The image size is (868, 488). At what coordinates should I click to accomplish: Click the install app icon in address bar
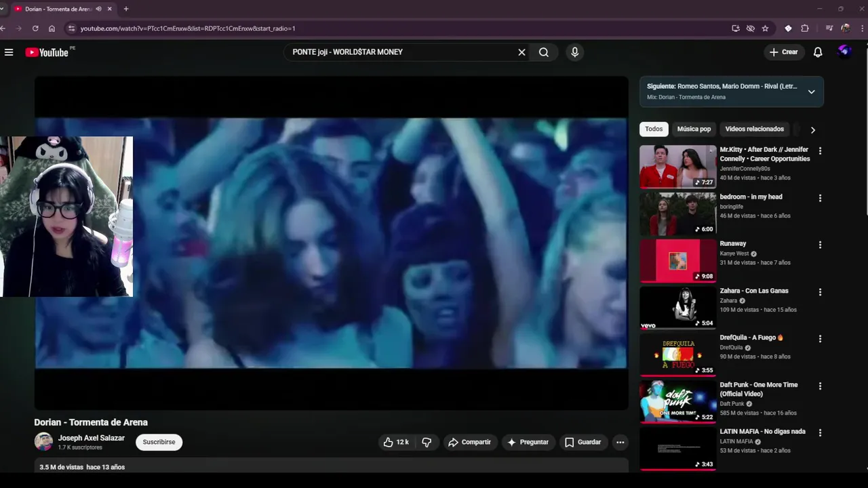(736, 28)
